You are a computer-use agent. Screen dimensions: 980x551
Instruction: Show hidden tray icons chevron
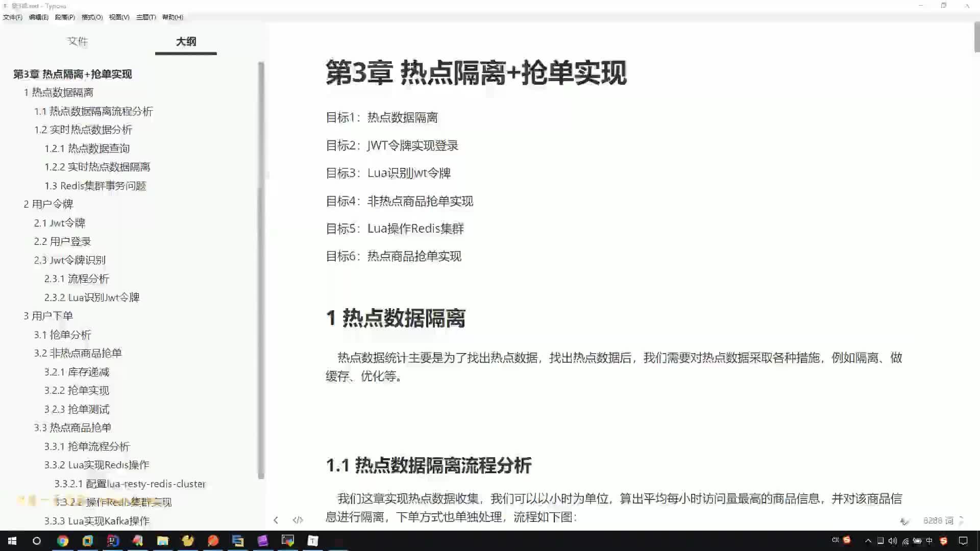[868, 541]
